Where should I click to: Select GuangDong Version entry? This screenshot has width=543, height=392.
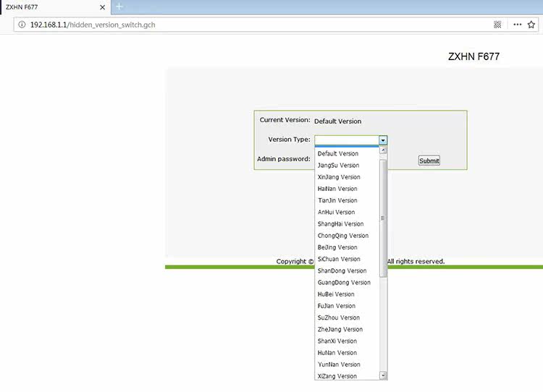click(x=347, y=283)
